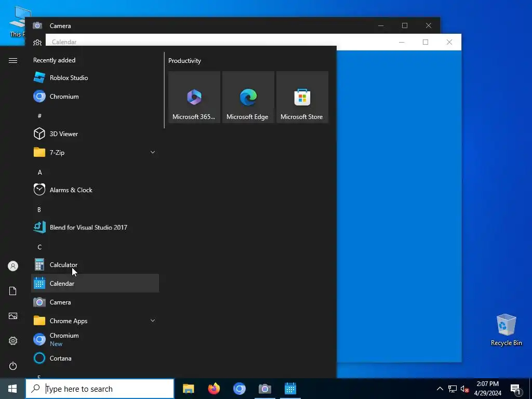
Task: Click the taskbar search box
Action: click(x=100, y=389)
